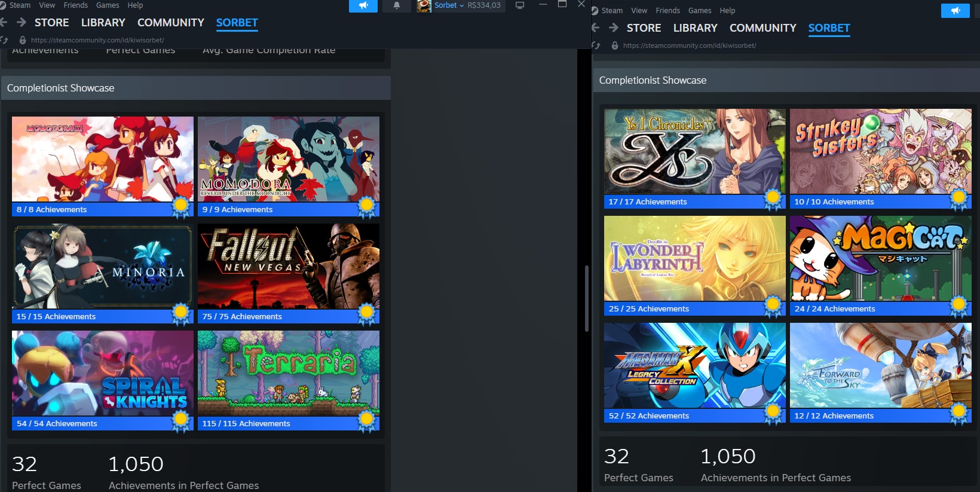The image size is (980, 492).
Task: Click the reload icon in the right window
Action: [x=596, y=45]
